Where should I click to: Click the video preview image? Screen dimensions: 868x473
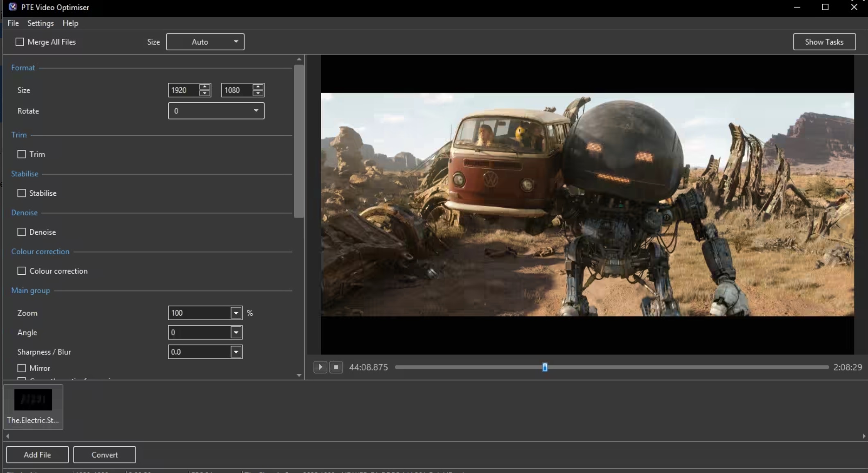coord(587,204)
